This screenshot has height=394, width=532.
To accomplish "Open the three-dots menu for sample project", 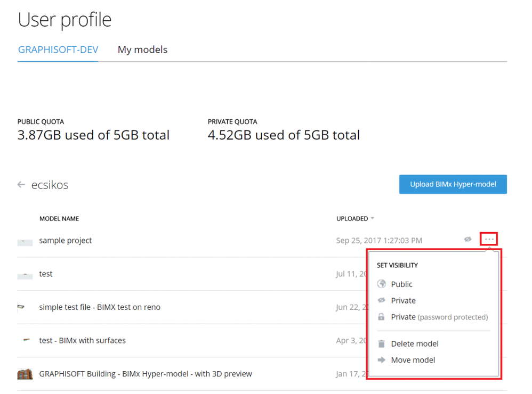I will coord(489,240).
